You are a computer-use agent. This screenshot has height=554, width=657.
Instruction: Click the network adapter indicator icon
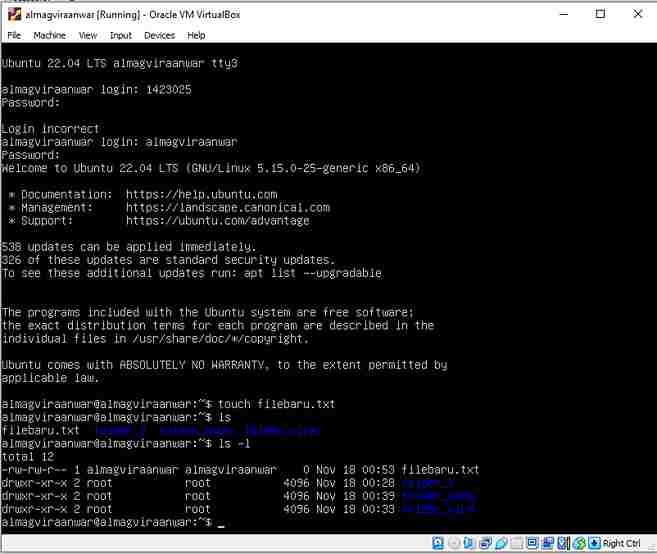click(x=485, y=543)
